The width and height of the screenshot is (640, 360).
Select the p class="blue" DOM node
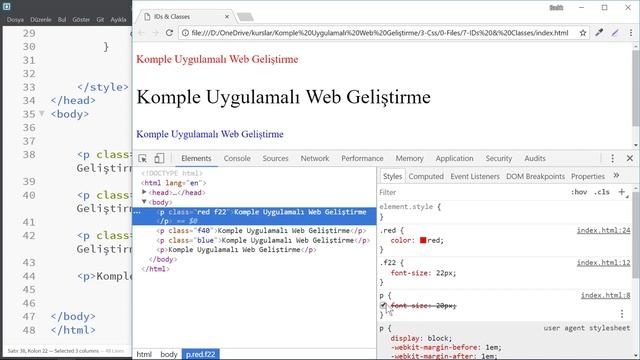pyautogui.click(x=263, y=240)
